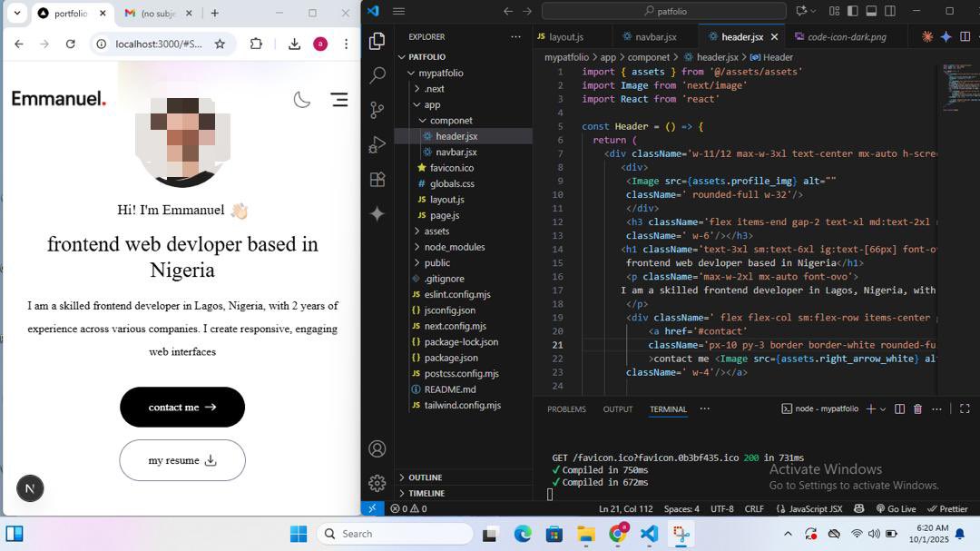This screenshot has height=551, width=980.
Task: Toggle dark mode with the moon icon
Action: point(302,100)
